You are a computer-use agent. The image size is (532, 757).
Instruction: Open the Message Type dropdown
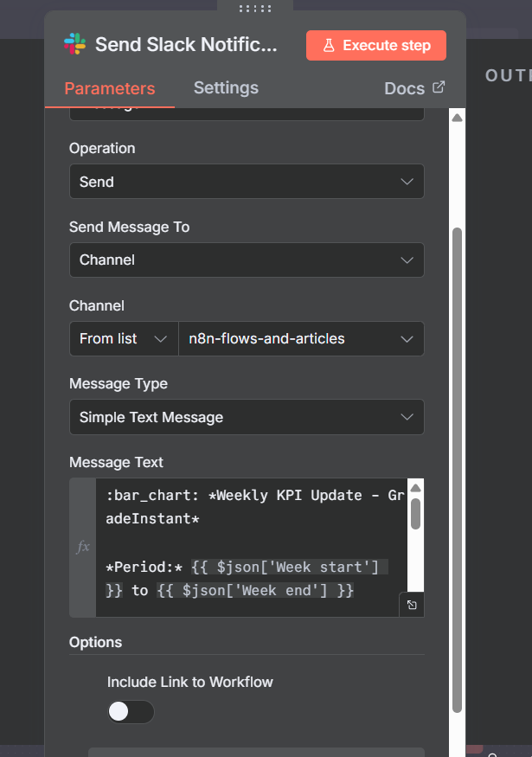(x=247, y=417)
